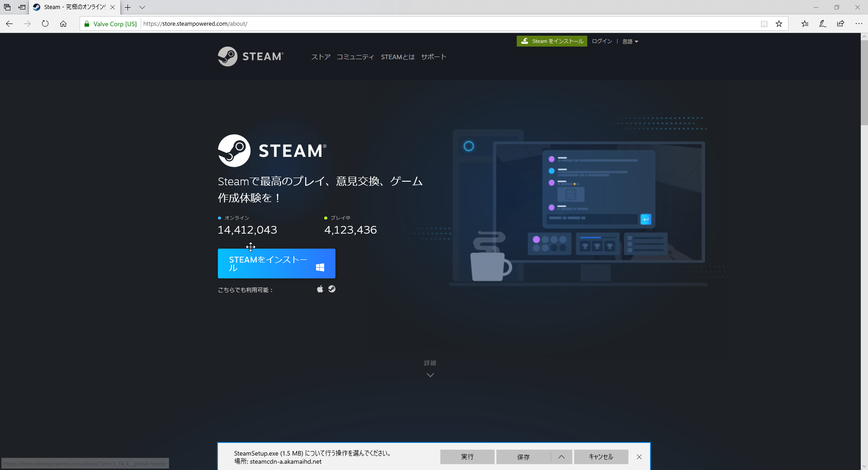Click キャンセル to cancel download
868x470 pixels.
[601, 457]
